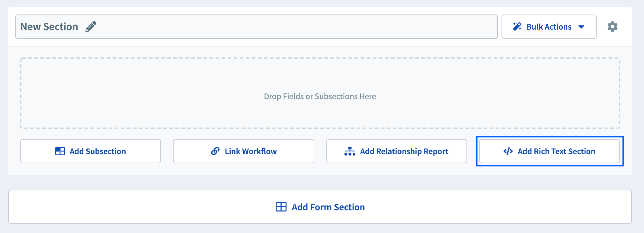Click the chain link icon for Link Workflow
Viewport: 644px width, 233px height.
[x=215, y=151]
